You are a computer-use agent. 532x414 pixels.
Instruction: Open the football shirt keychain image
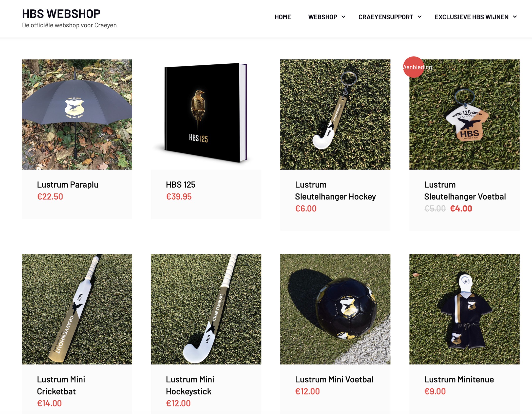[464, 114]
